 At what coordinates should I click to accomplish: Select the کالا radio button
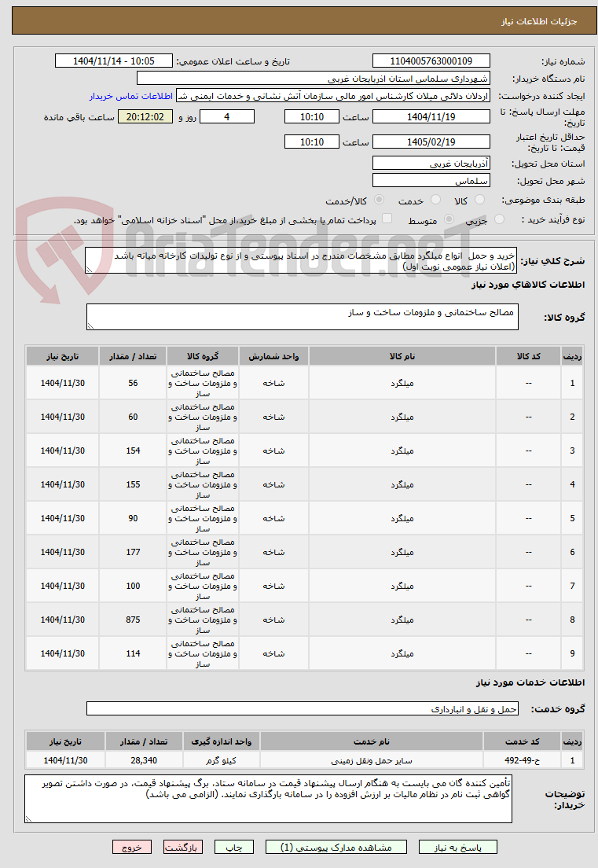(479, 199)
